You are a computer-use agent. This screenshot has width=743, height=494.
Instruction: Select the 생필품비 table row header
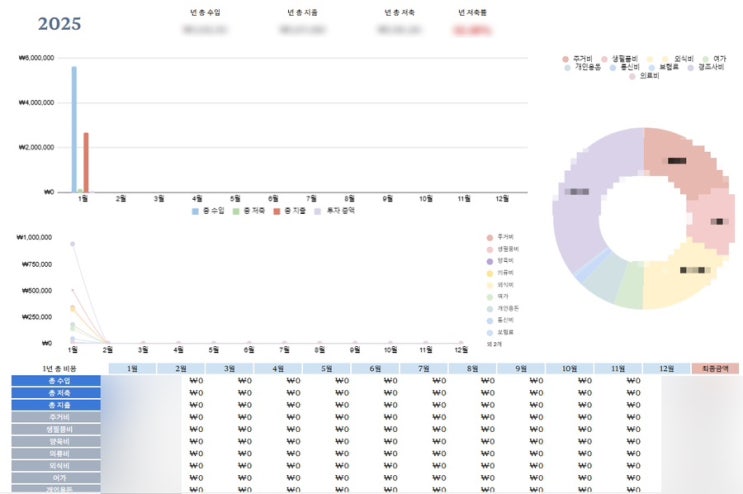pos(56,430)
